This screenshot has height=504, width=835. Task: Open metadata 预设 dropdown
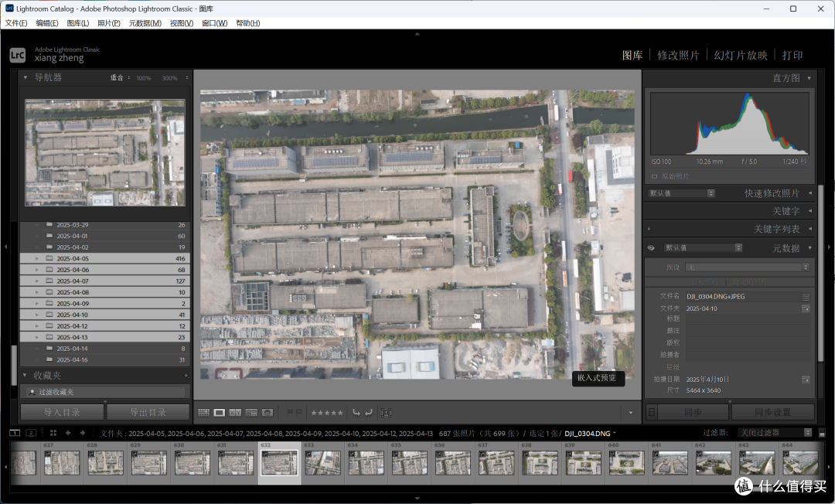pos(748,267)
